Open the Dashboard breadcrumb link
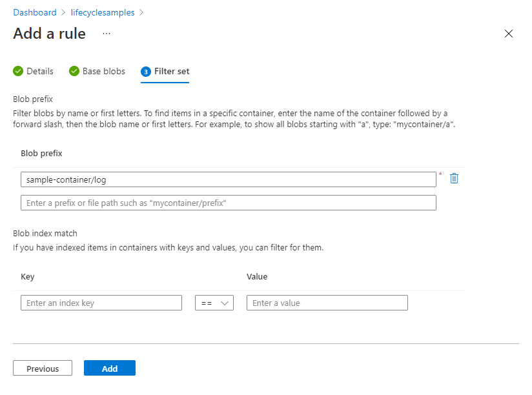Viewport: 532px width, 395px height. (x=35, y=12)
